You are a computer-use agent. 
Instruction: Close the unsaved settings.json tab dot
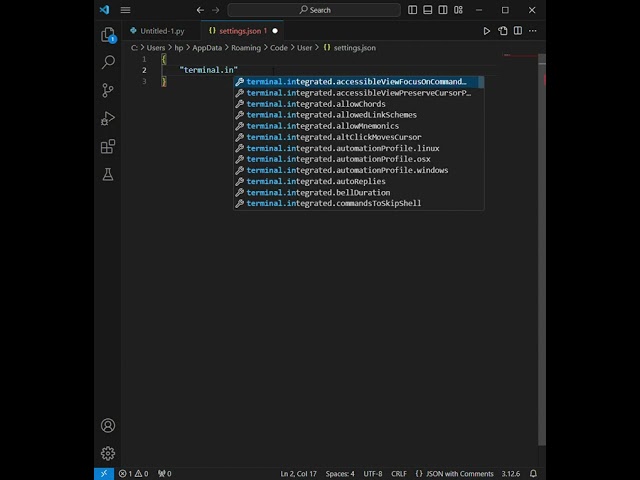[x=275, y=31]
